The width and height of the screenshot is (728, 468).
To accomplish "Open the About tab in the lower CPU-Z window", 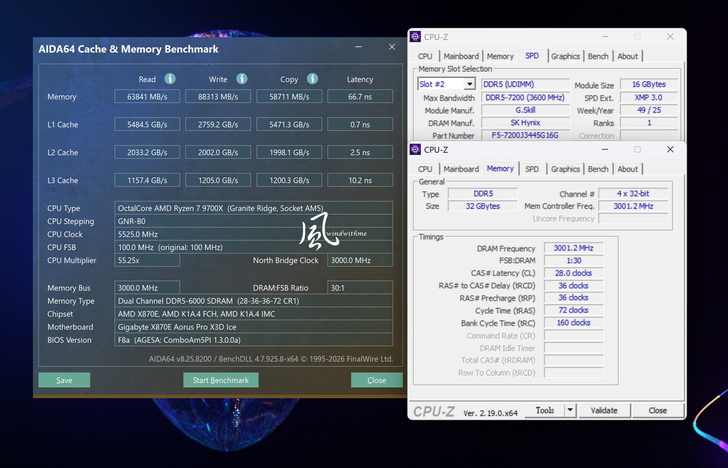I will [628, 169].
